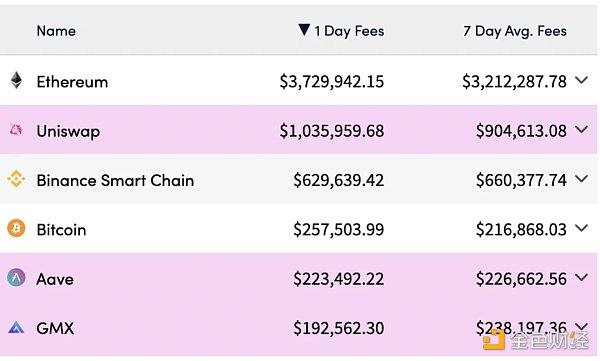Sort by the Name column header

[56, 31]
